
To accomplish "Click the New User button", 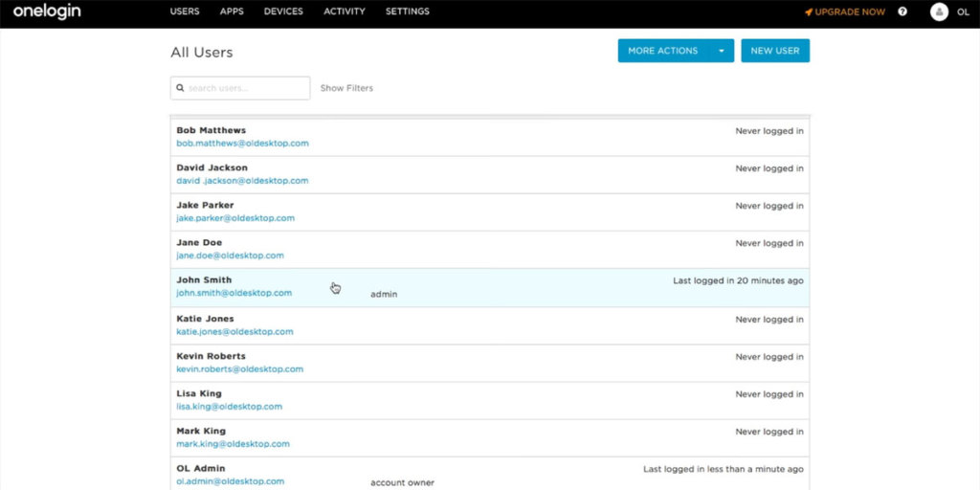I will click(774, 51).
